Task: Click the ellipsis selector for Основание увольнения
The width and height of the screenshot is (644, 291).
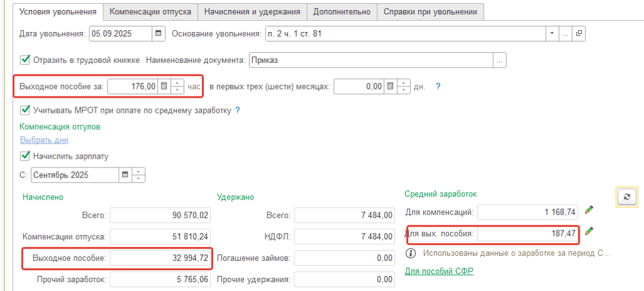Action: point(565,33)
